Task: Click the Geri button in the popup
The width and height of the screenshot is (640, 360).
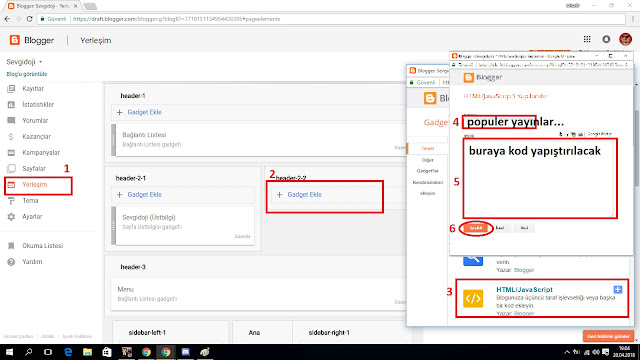Action: pyautogui.click(x=524, y=228)
